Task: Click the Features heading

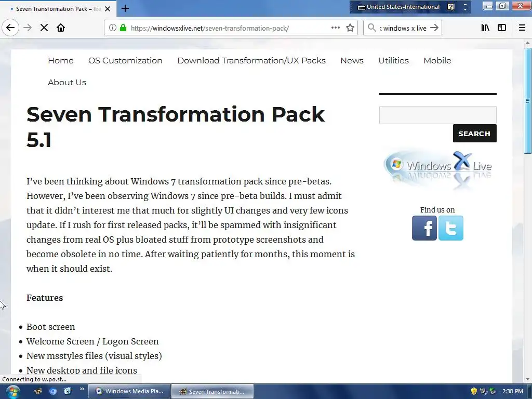Action: [45, 298]
